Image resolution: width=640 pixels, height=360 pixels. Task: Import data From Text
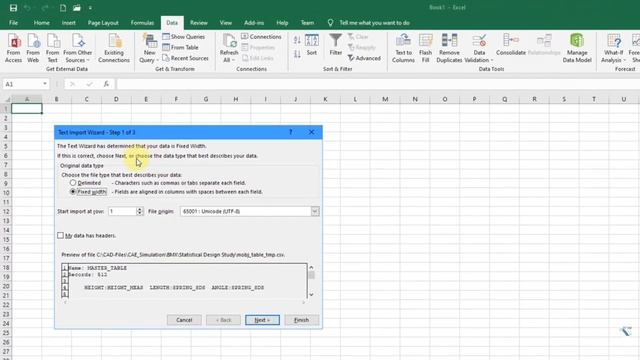[x=53, y=48]
